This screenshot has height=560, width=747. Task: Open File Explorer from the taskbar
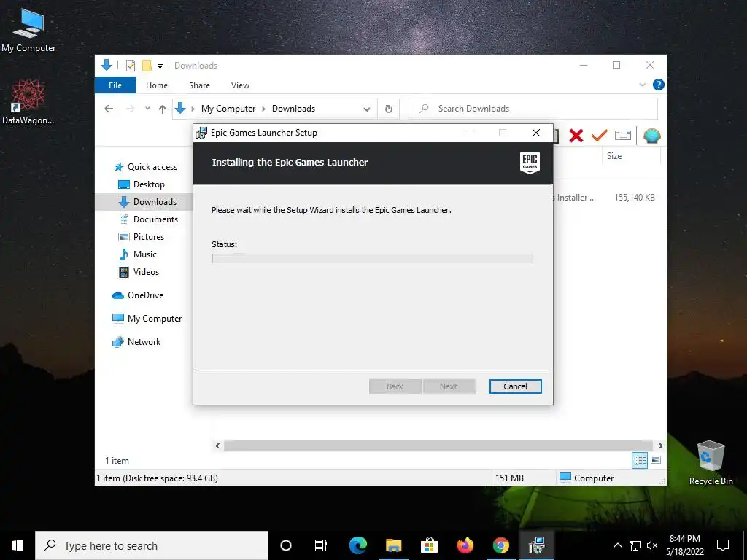(x=393, y=545)
